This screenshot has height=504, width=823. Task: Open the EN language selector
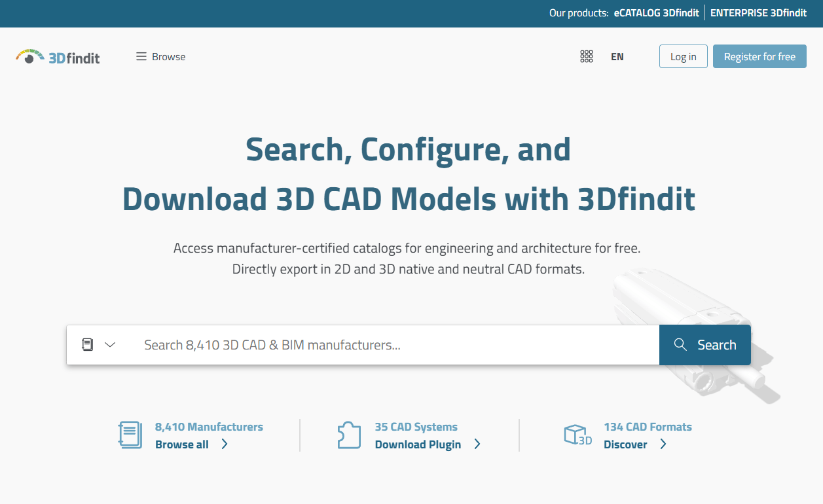617,57
